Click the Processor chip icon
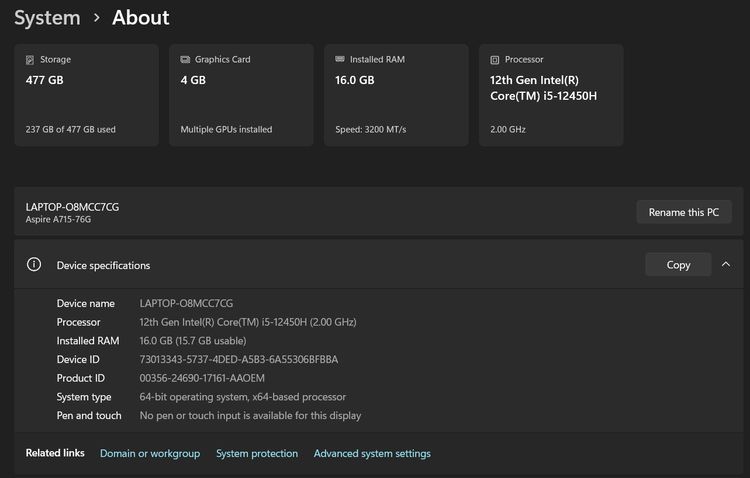Image resolution: width=750 pixels, height=478 pixels. pyautogui.click(x=495, y=60)
